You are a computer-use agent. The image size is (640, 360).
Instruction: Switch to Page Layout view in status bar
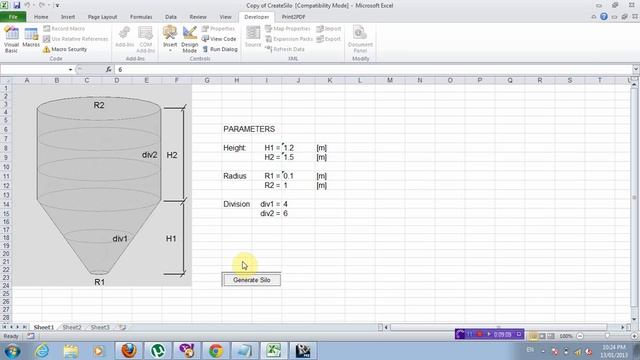point(542,336)
